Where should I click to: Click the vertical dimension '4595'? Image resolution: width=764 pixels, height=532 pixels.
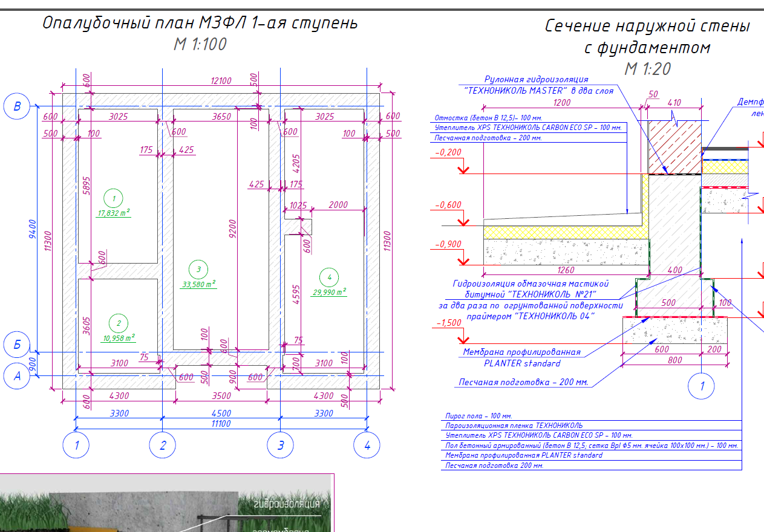click(x=296, y=294)
